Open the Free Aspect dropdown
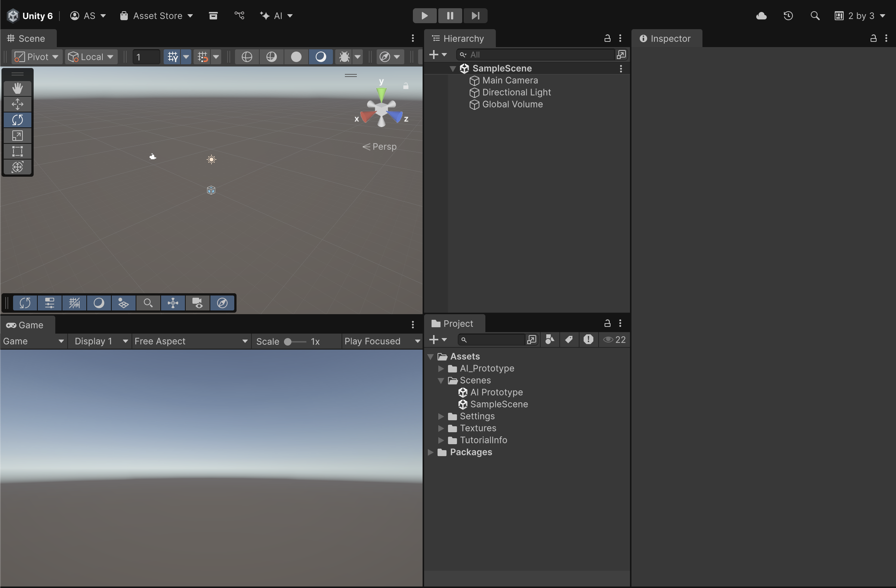The image size is (896, 588). (x=191, y=341)
